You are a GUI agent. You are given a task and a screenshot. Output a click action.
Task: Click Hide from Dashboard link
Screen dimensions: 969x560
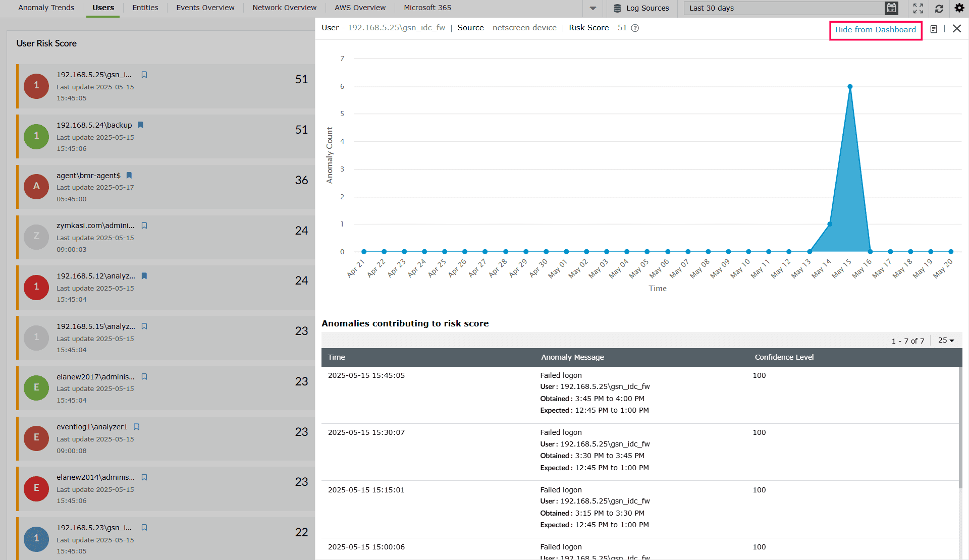(876, 30)
